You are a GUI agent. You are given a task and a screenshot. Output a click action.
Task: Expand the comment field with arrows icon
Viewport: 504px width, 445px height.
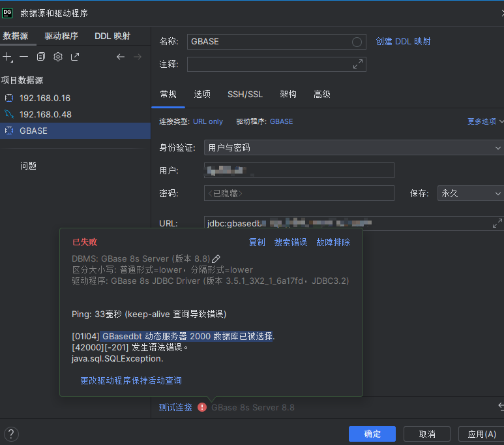358,64
